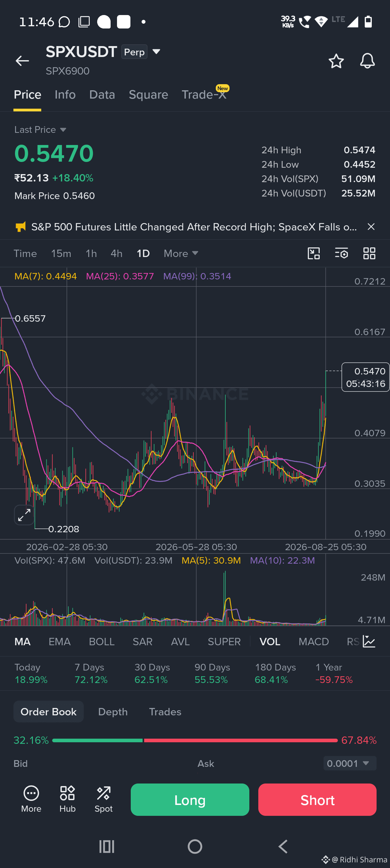Dismiss the news banner with the X
The image size is (390, 868).
tap(371, 227)
